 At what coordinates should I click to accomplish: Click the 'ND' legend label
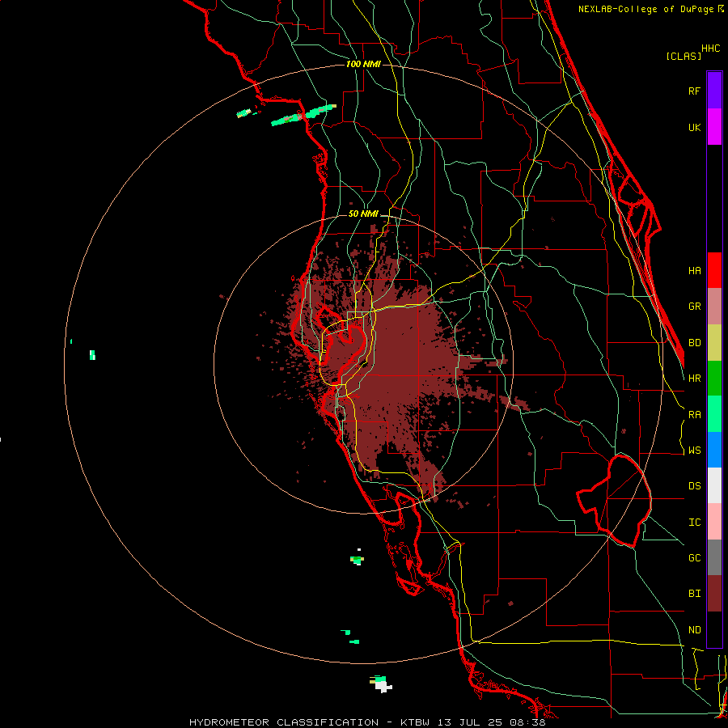(x=694, y=630)
